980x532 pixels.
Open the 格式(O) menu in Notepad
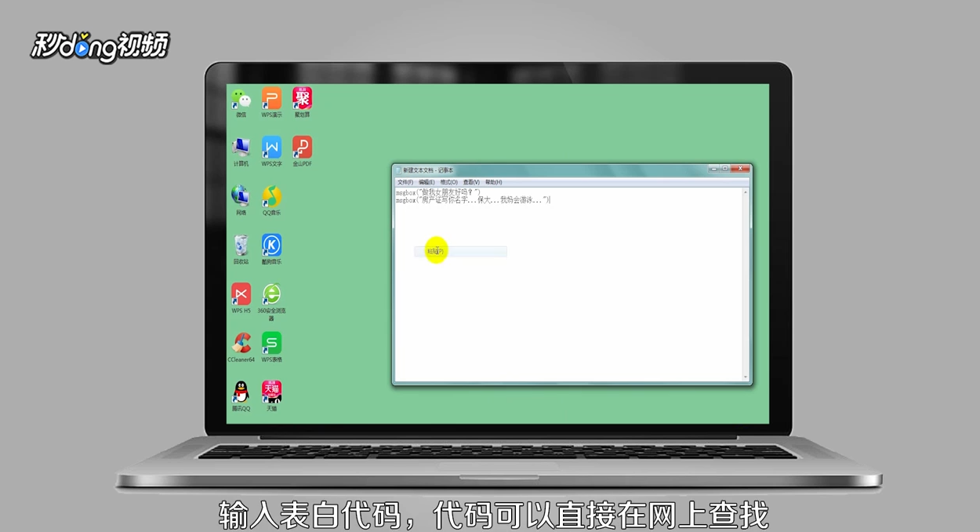(448, 182)
